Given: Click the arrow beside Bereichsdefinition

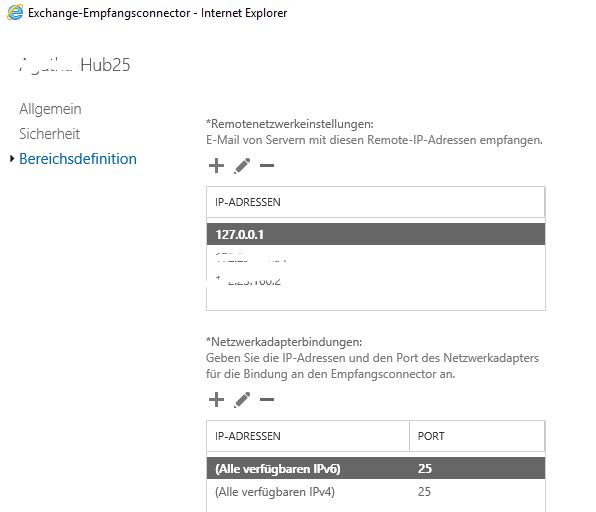Looking at the screenshot, I should tap(12, 159).
